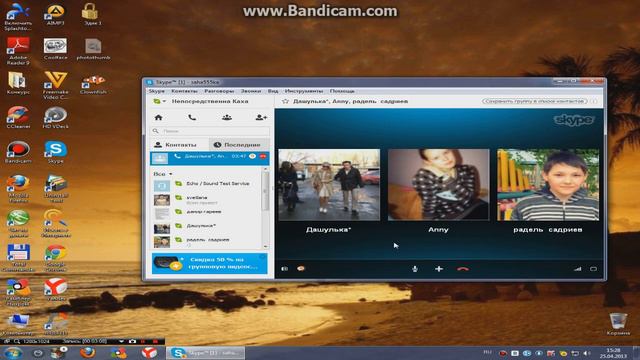The height and width of the screenshot is (360, 640).
Task: Open the Вид menu
Action: point(273,91)
